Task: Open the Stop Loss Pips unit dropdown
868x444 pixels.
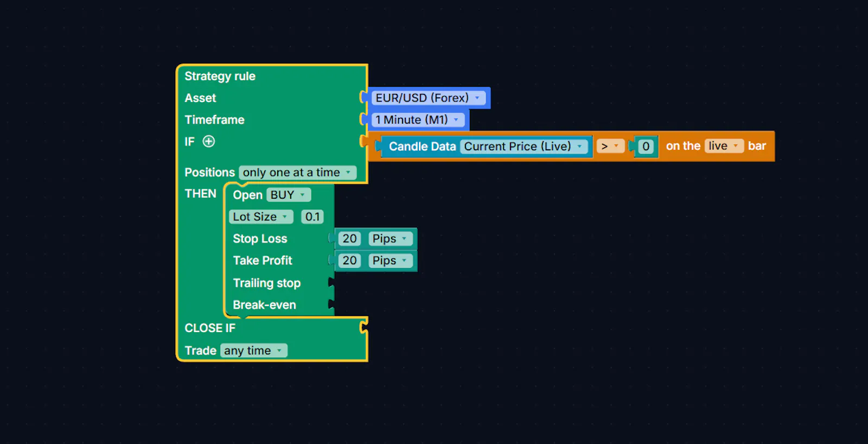Action: (391, 239)
